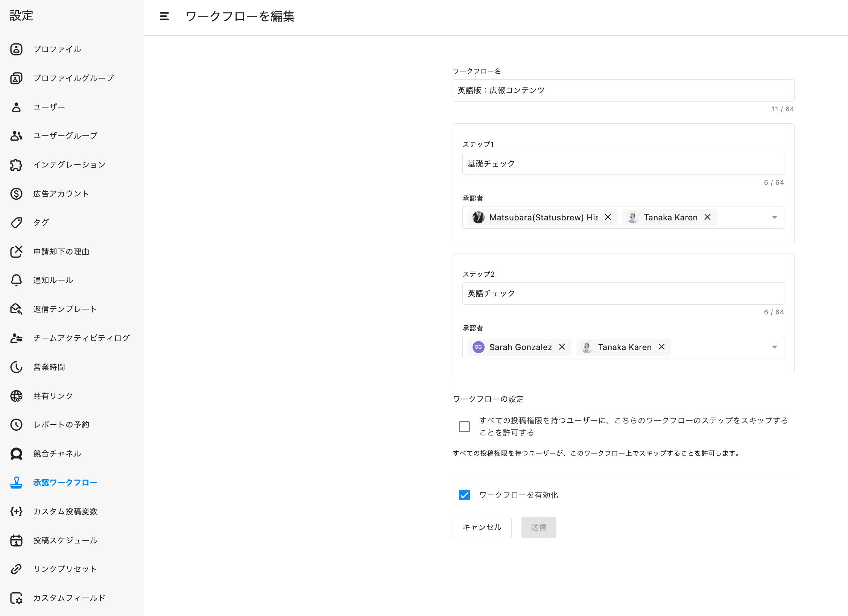
Task: Open ユーザーグループ menu item
Action: coord(65,136)
